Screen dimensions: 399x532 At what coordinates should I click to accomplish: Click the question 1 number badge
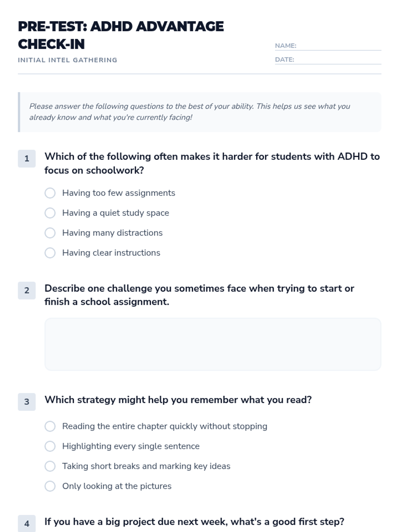point(27,159)
